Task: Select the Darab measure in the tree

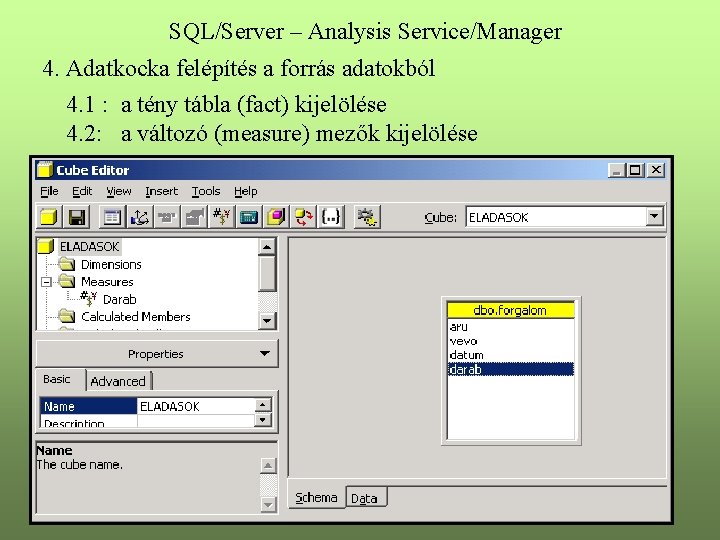Action: pos(119,299)
